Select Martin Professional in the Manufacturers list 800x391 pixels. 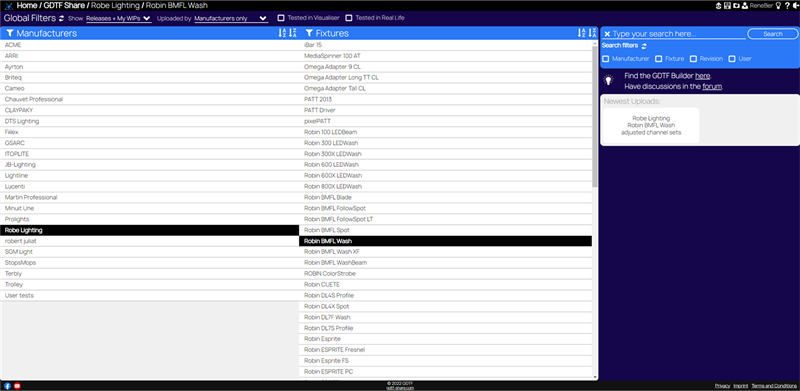(x=149, y=198)
